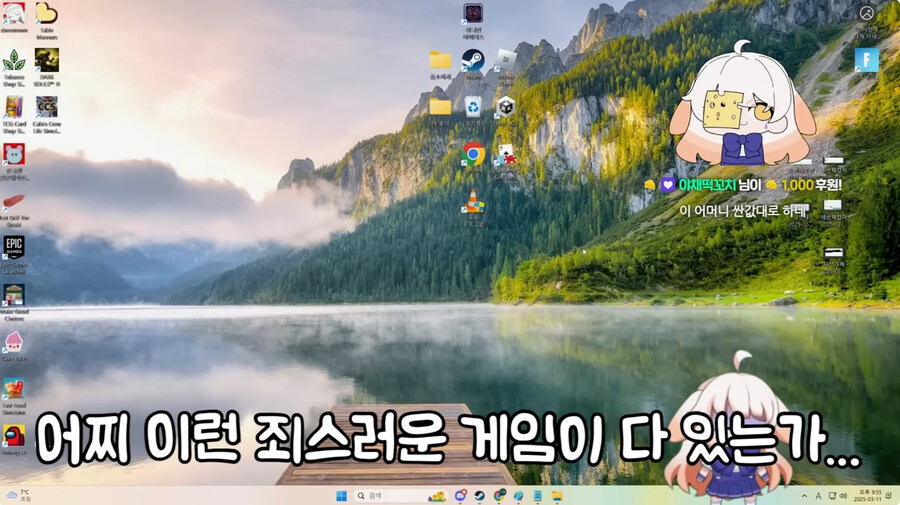
Task: Launch the Dark Souls III shortcut
Action: click(46, 60)
